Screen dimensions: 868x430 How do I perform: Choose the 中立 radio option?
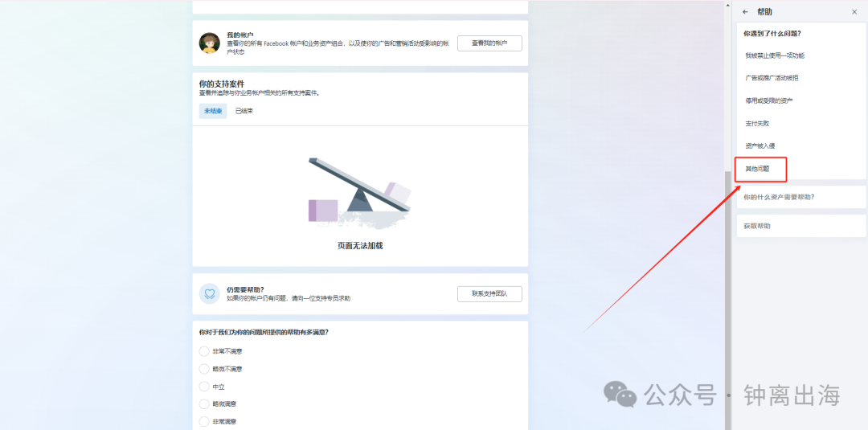pos(204,387)
